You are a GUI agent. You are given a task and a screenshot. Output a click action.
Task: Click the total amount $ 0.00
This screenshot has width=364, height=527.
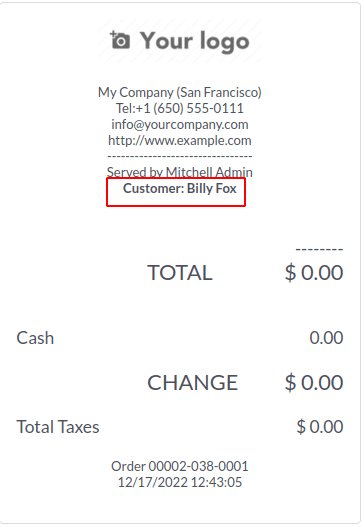(314, 273)
